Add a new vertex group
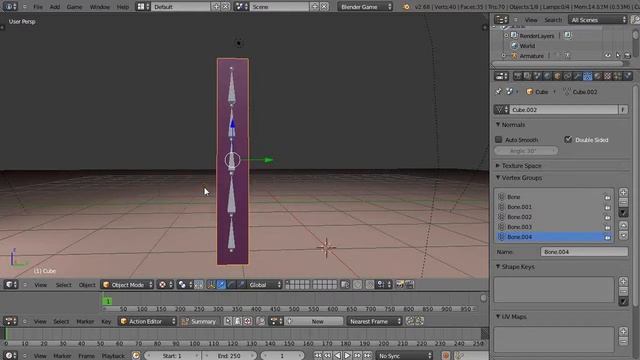640x360 pixels. [x=623, y=192]
